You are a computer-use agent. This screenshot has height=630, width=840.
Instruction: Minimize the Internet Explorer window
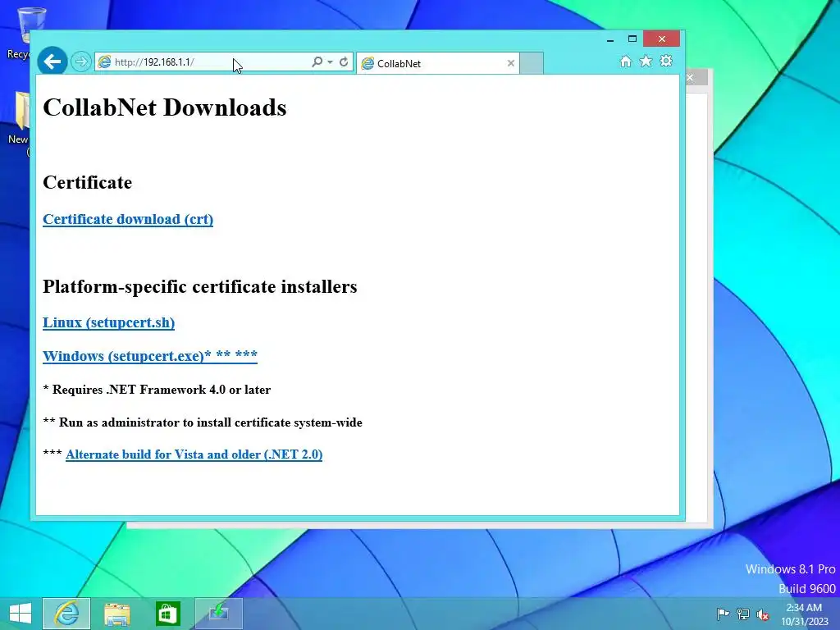pyautogui.click(x=610, y=39)
